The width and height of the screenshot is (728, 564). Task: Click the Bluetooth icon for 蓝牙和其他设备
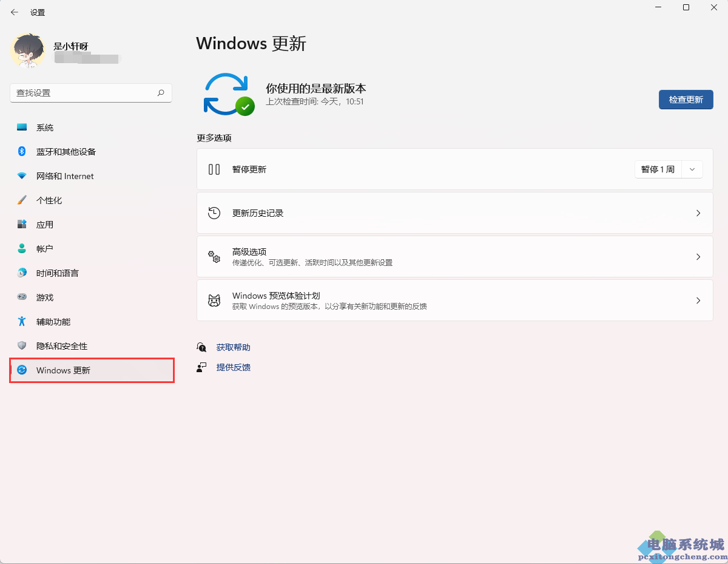coord(22,152)
